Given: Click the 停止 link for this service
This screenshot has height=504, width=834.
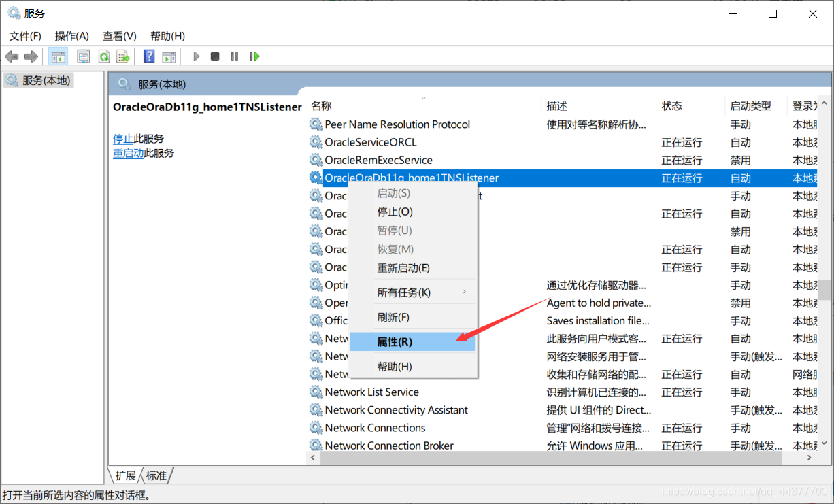Looking at the screenshot, I should (x=123, y=139).
